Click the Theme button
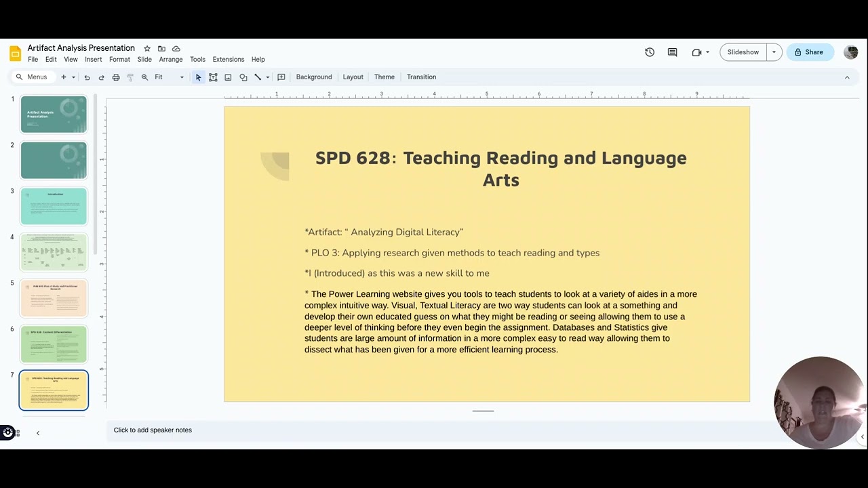 pyautogui.click(x=384, y=77)
